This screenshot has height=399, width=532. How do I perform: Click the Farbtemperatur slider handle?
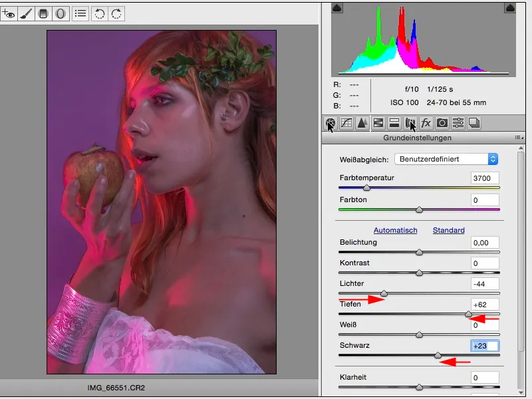tap(366, 188)
